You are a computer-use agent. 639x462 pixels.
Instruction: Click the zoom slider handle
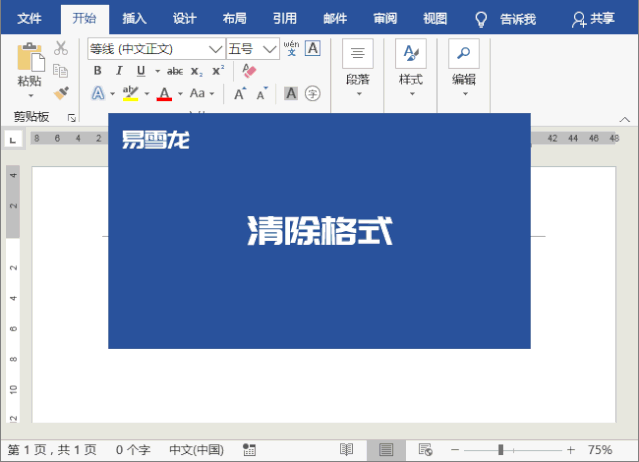pos(501,450)
